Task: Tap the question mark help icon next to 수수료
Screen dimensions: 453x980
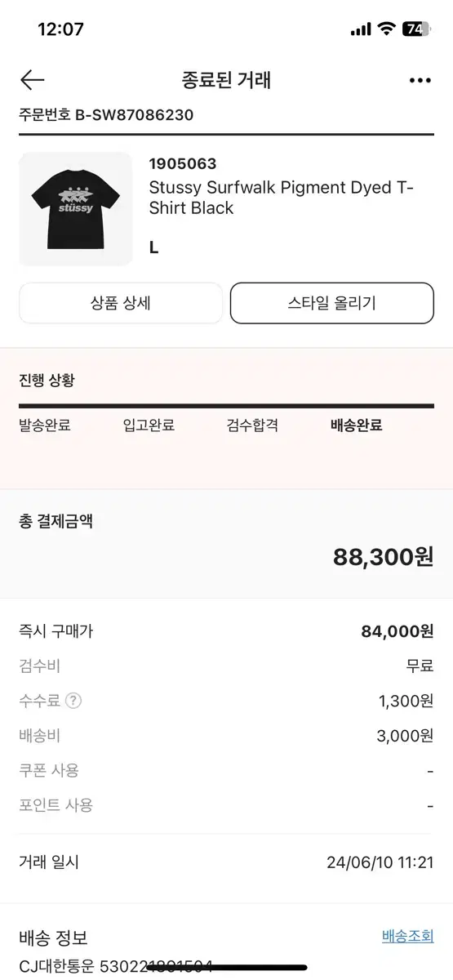Action: click(73, 701)
